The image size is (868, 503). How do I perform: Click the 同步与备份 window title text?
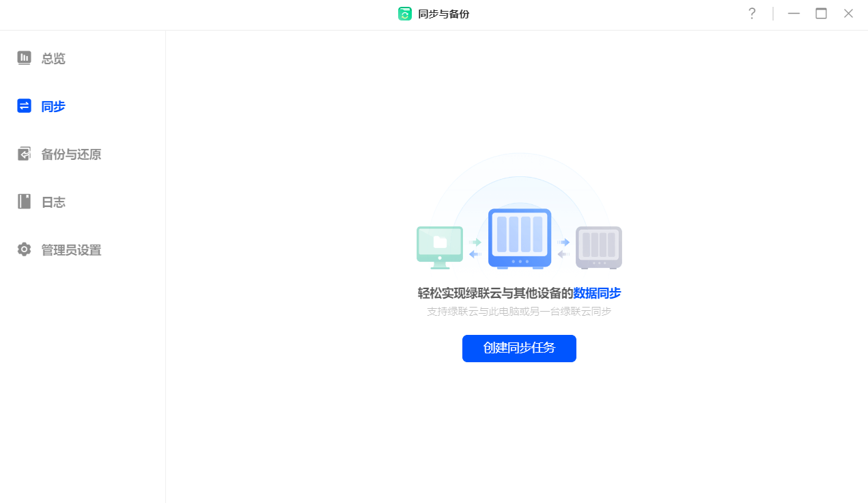(444, 14)
